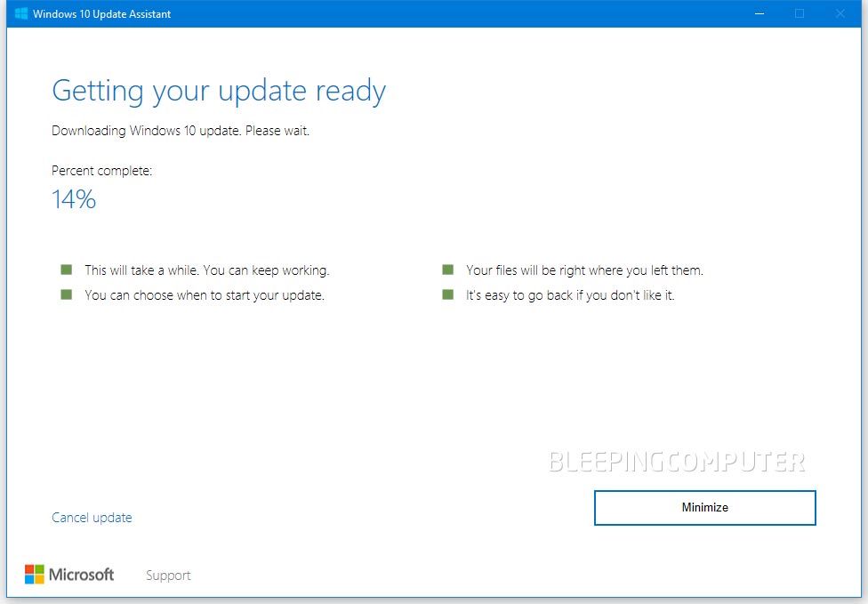Click the green bullet beside "It's easy to go back"

pos(448,294)
